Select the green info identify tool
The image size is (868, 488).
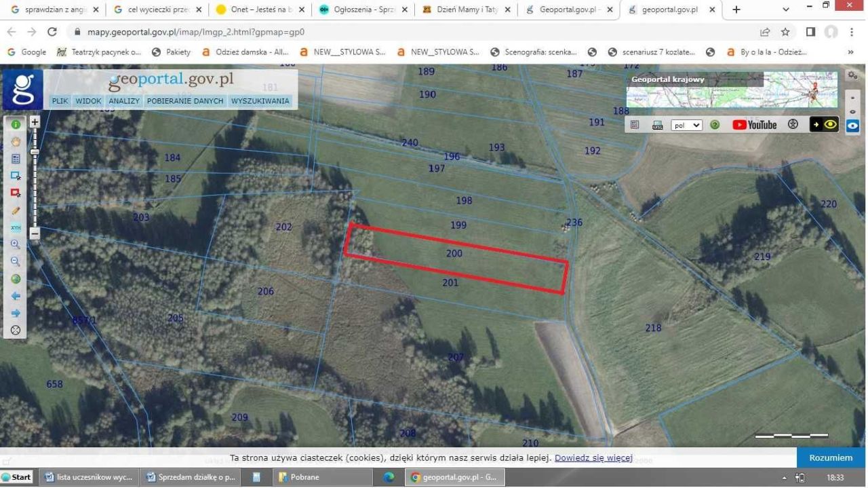pyautogui.click(x=16, y=124)
